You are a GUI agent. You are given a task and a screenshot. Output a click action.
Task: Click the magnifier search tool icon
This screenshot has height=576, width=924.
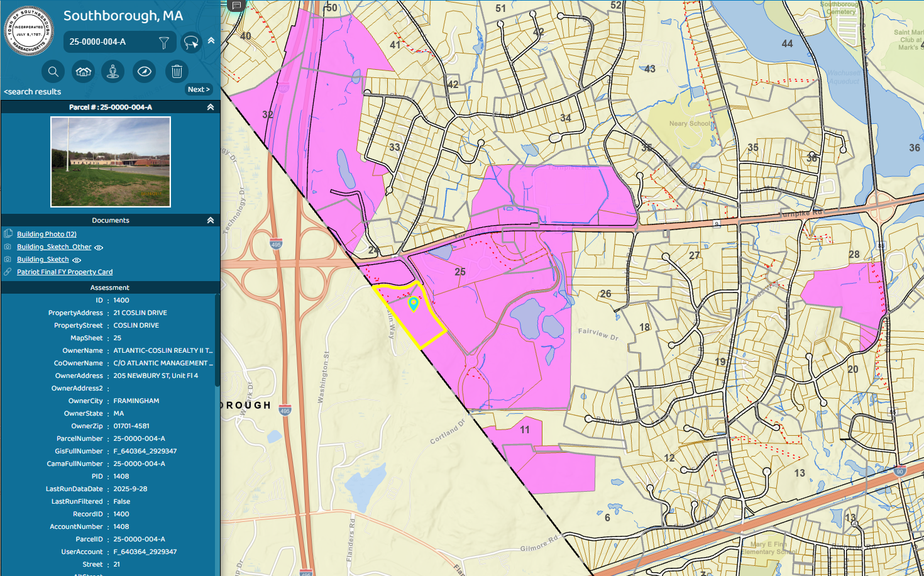tap(53, 72)
